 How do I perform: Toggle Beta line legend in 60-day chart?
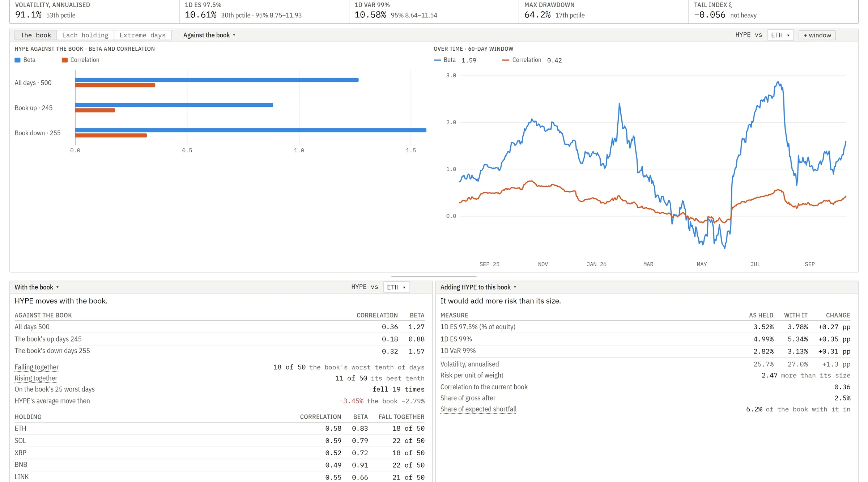pos(445,60)
